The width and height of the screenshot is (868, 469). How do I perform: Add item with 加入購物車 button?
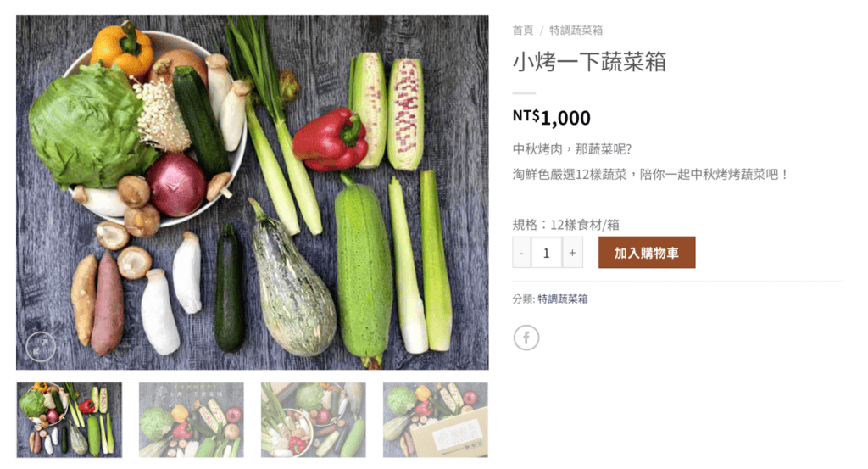click(647, 253)
